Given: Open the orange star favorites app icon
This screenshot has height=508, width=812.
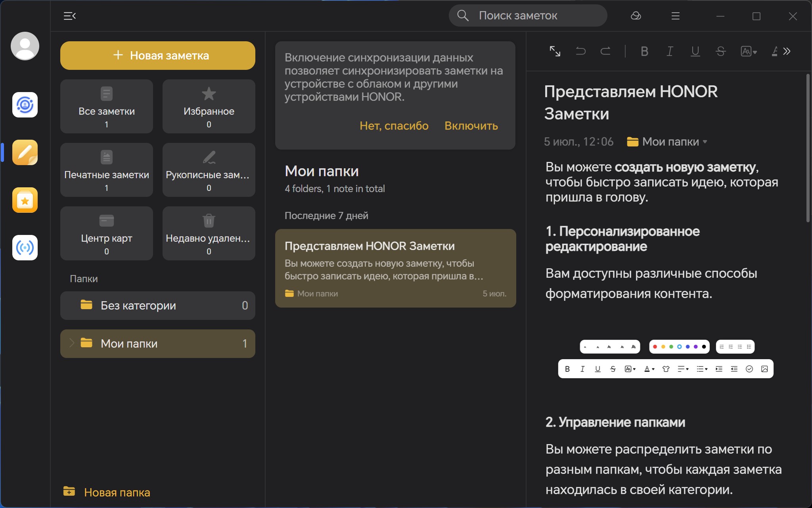Looking at the screenshot, I should coord(25,200).
